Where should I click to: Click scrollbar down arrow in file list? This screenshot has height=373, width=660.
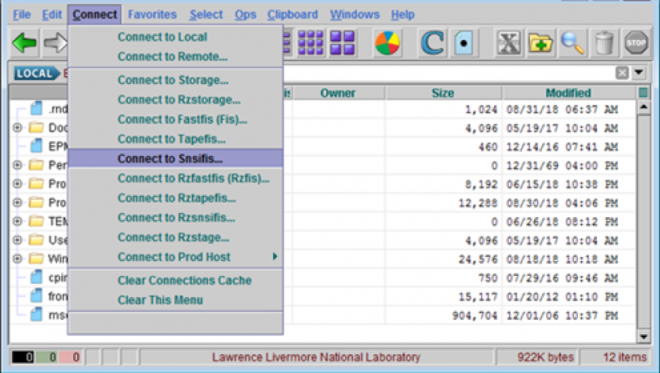coord(643,336)
